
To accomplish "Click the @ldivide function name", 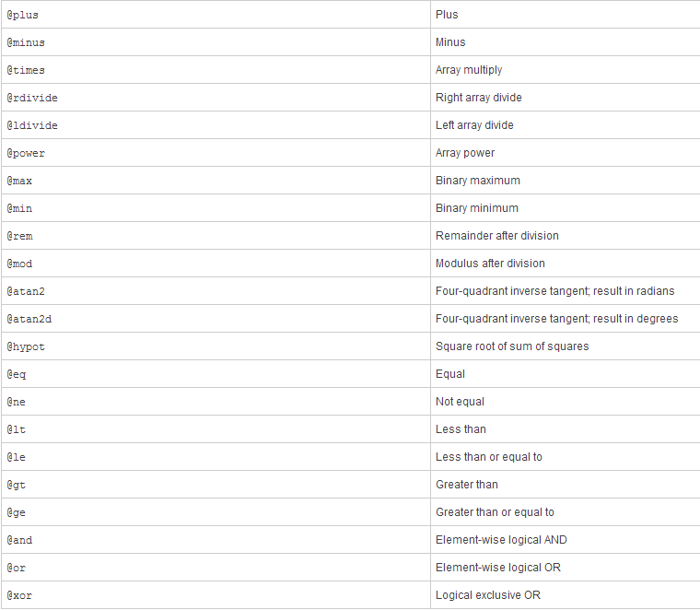I will click(32, 125).
